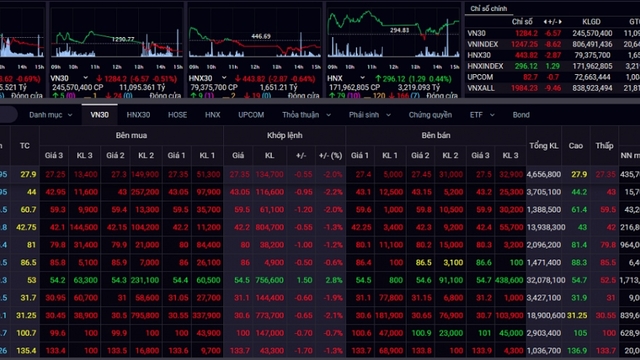Click the VNINDEX row in index table

pos(552,44)
